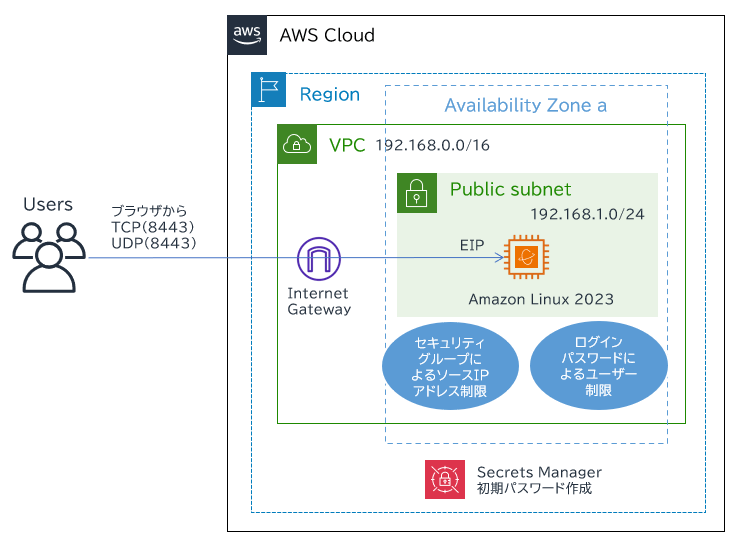
Task: Click the Secrets Manager red icon
Action: pyautogui.click(x=445, y=479)
